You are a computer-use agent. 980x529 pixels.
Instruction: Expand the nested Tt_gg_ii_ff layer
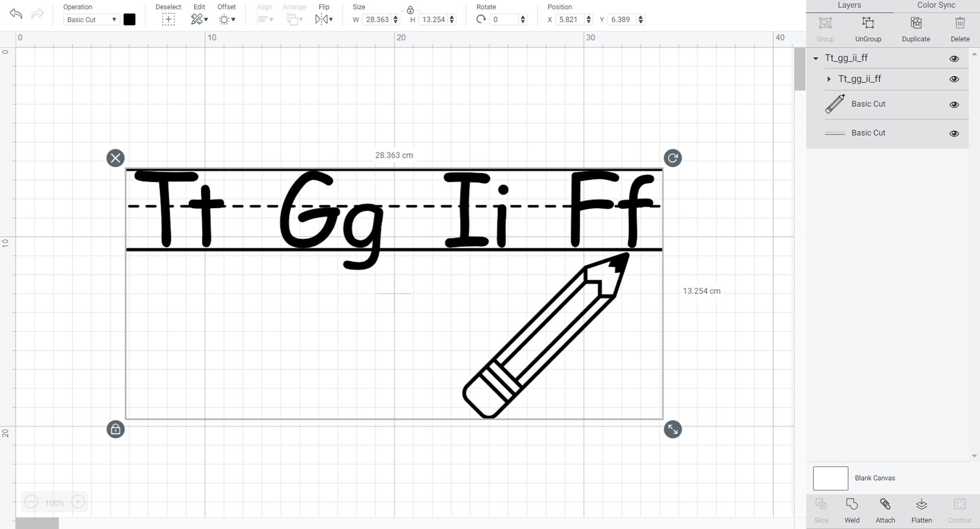pyautogui.click(x=829, y=79)
